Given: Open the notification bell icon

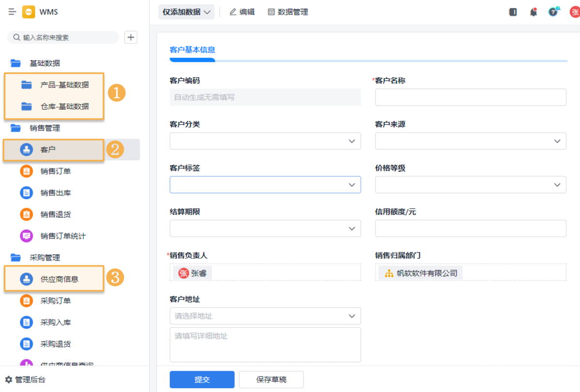Looking at the screenshot, I should click(534, 12).
